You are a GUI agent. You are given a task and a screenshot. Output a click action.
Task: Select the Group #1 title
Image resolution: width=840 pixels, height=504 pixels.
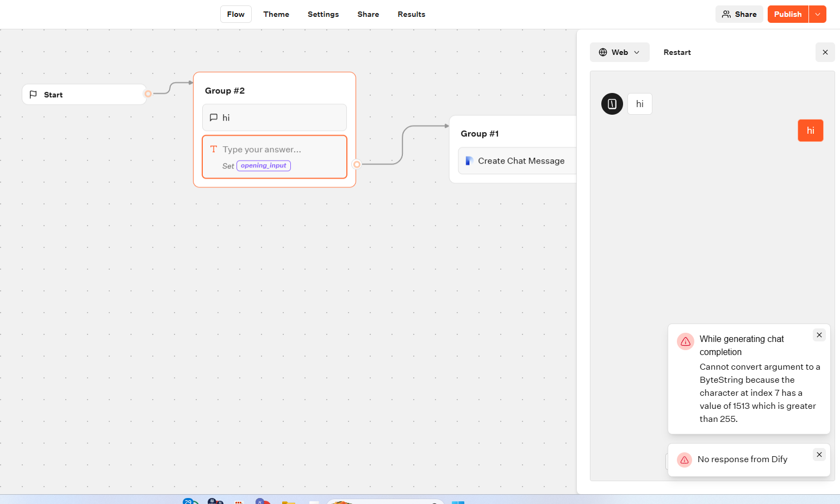click(480, 134)
